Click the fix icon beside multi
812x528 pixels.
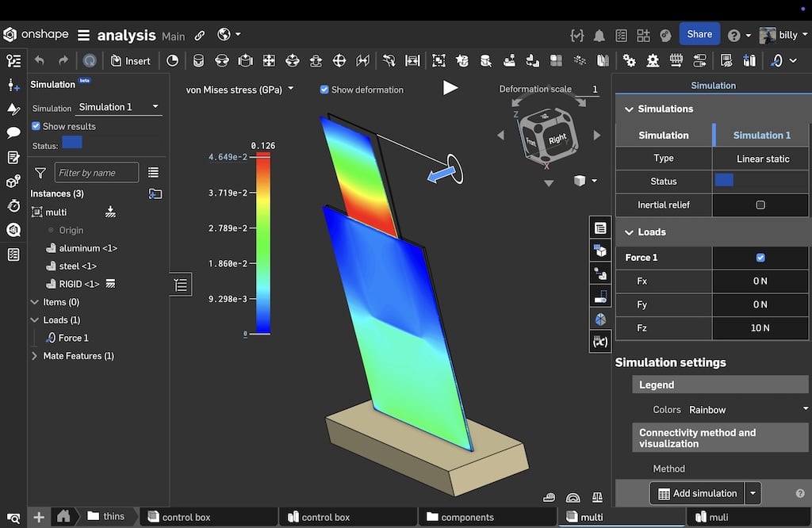(110, 212)
